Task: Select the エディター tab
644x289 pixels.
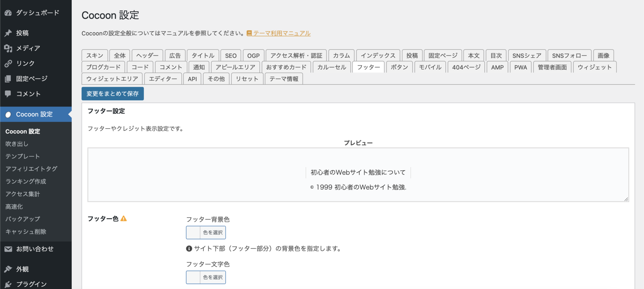Action: click(163, 79)
